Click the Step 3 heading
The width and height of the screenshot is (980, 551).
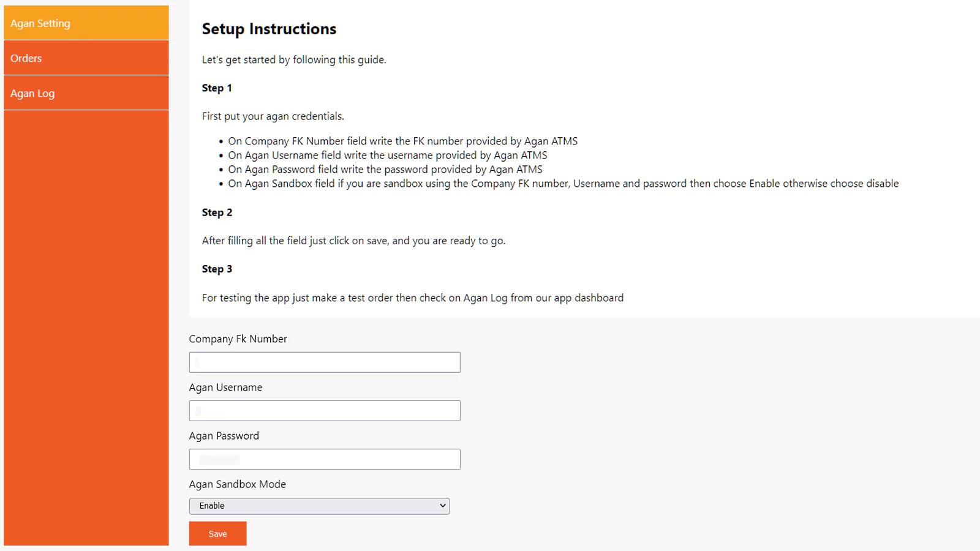(217, 269)
